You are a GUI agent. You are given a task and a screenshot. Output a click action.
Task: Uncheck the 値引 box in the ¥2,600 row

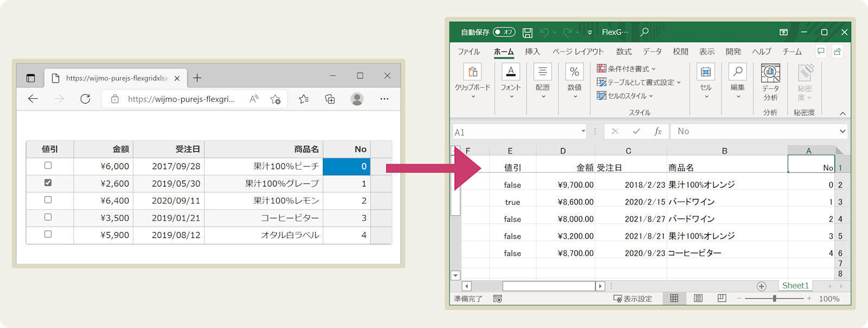(x=48, y=183)
